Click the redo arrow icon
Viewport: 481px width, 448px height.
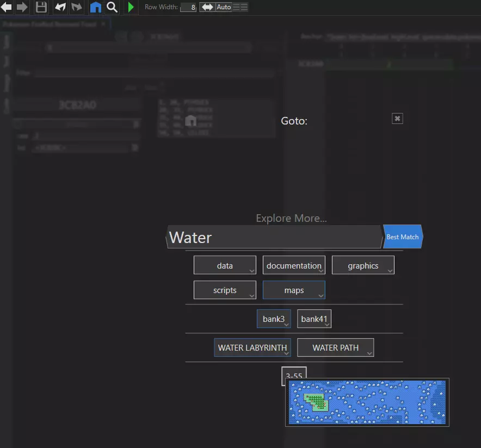click(x=77, y=7)
